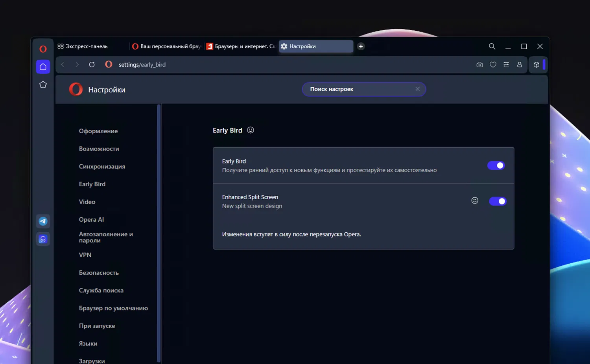
Task: Open Telegram messenger in the sidebar
Action: (43, 221)
